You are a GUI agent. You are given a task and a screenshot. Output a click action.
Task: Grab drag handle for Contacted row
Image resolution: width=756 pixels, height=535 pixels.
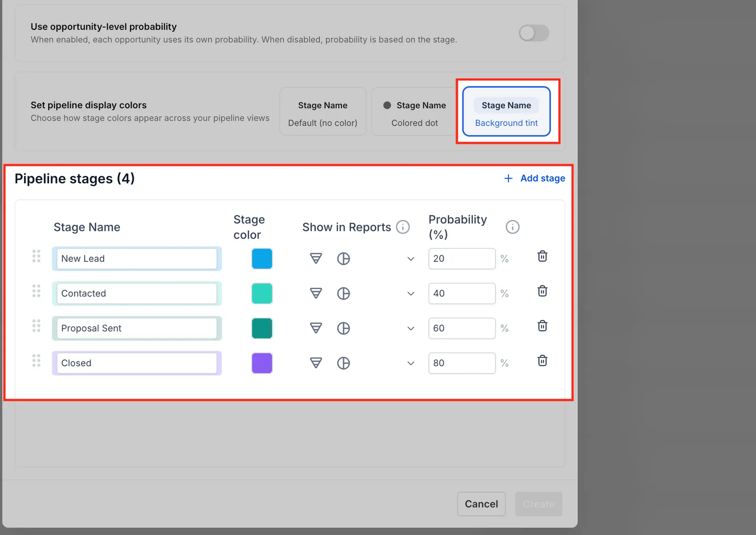pyautogui.click(x=36, y=291)
